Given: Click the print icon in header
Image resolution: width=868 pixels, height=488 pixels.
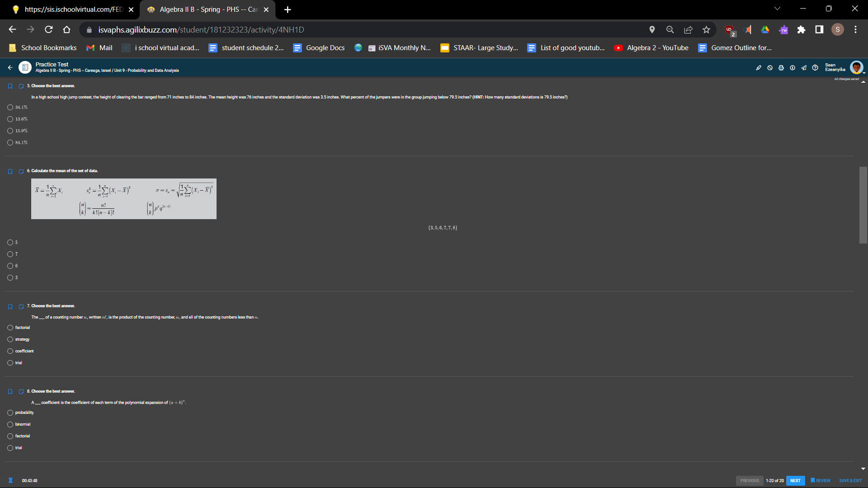Looking at the screenshot, I should (x=781, y=68).
